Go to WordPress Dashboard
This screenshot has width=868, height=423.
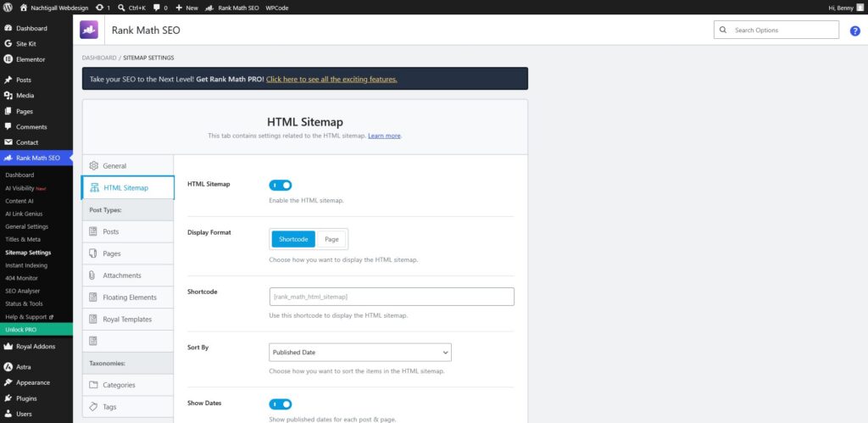pyautogui.click(x=36, y=28)
